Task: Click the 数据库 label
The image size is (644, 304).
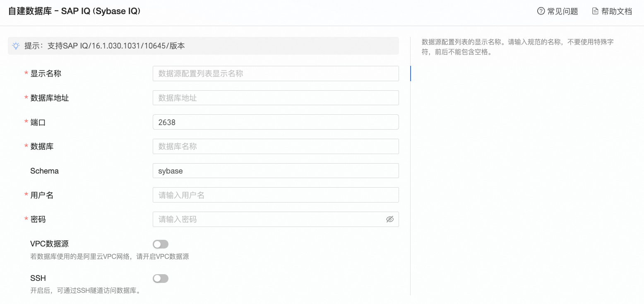Action: point(42,147)
